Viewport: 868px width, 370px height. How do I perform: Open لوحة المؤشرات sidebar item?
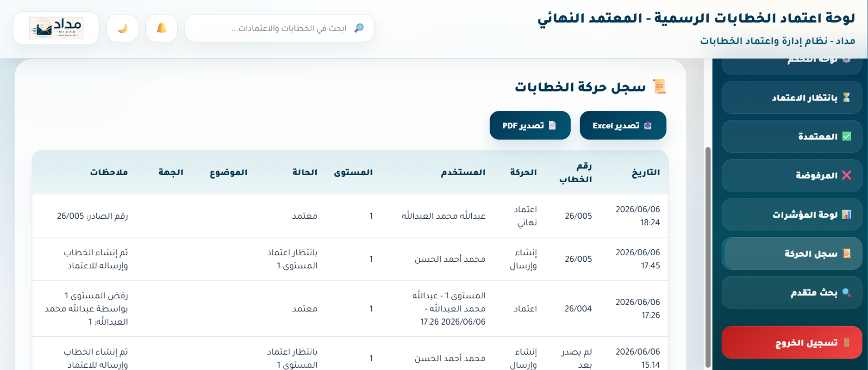point(792,215)
